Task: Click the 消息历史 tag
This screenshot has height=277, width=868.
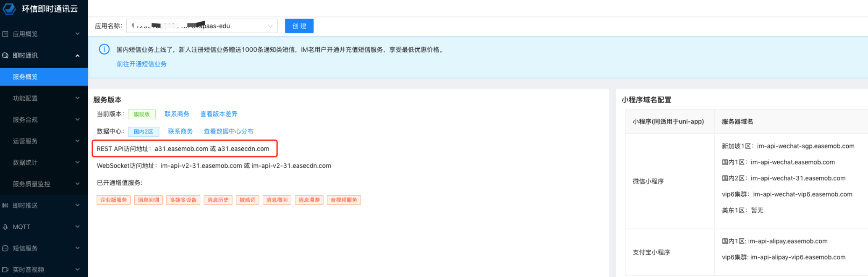Action: [218, 200]
